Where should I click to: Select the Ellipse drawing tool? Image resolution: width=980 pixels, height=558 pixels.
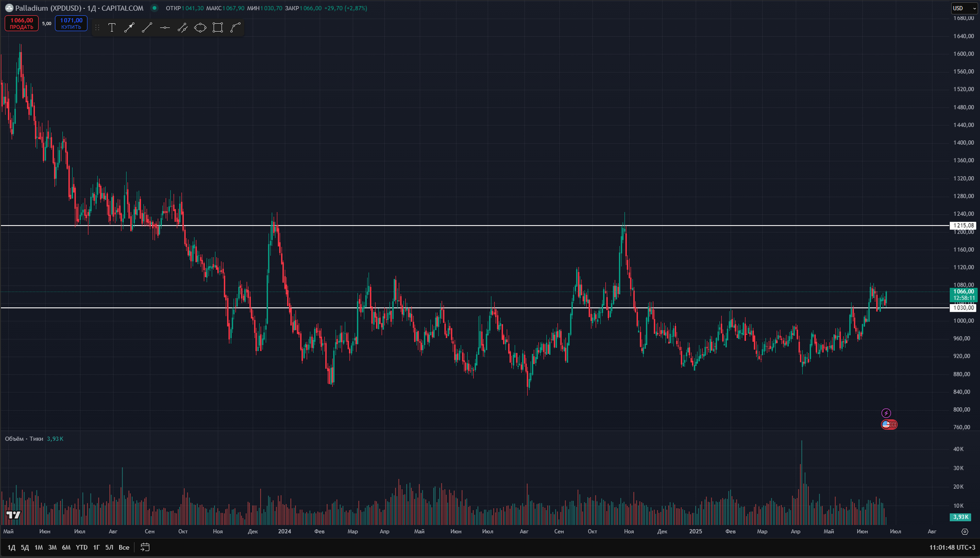pos(200,28)
